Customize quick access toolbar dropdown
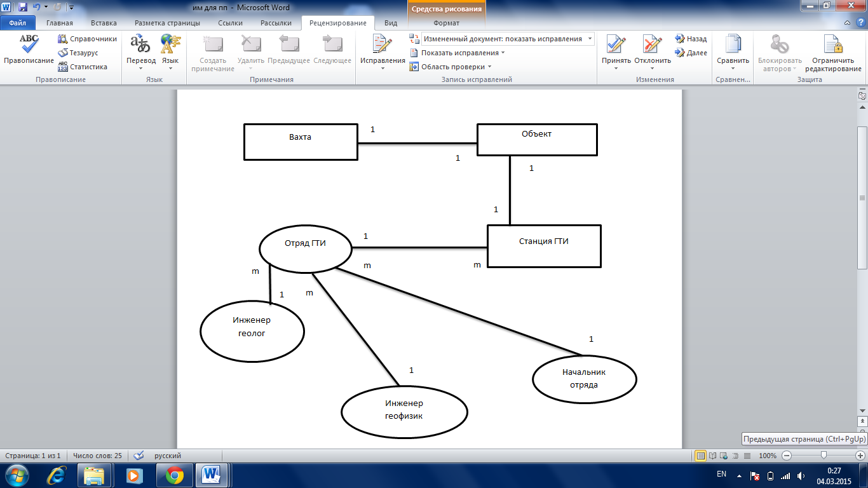This screenshot has width=868, height=488. [x=71, y=8]
